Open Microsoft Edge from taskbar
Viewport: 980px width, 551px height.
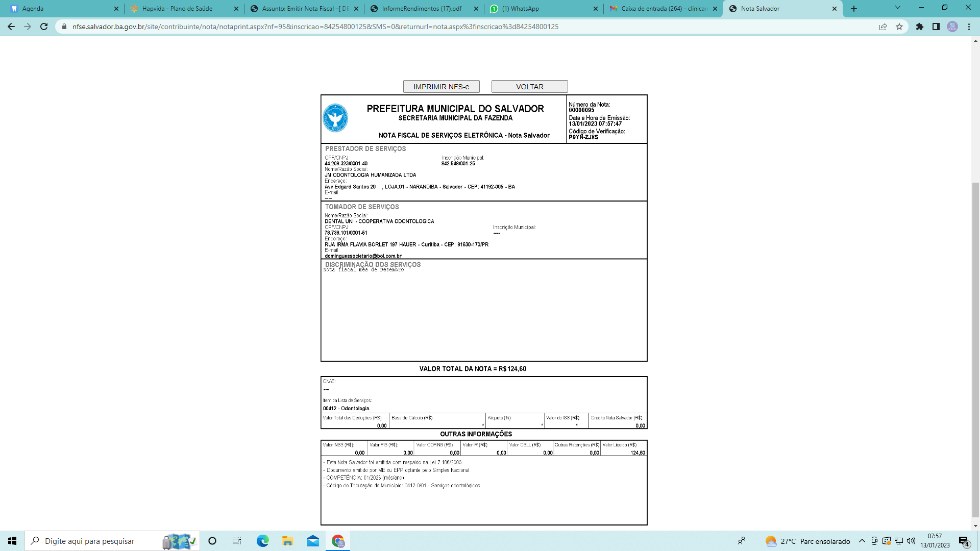(262, 541)
